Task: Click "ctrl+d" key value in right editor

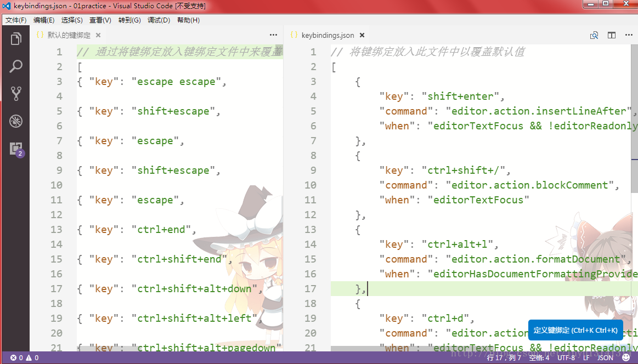Action: (445, 318)
